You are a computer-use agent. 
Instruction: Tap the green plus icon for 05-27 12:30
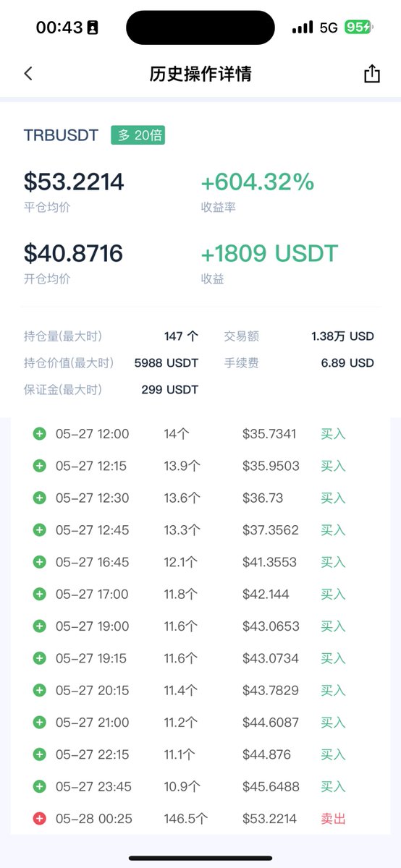coord(39,498)
